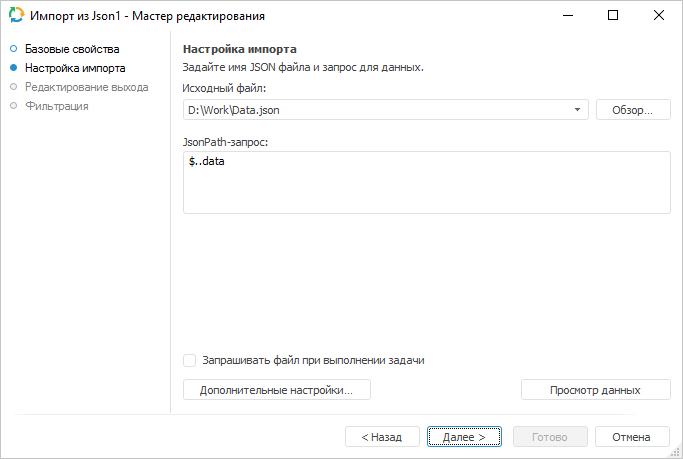Select the Базовые свойства step bullet
Image resolution: width=683 pixels, height=459 pixels.
click(x=13, y=49)
